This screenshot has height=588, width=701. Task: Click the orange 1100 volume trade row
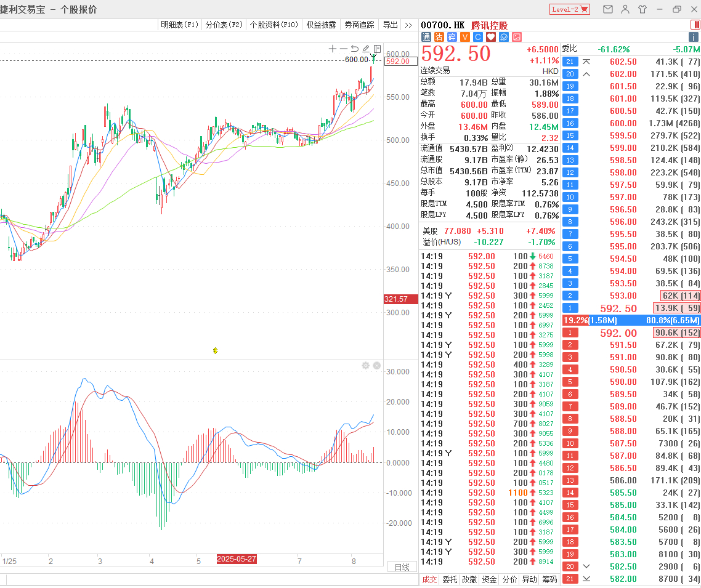(490, 493)
